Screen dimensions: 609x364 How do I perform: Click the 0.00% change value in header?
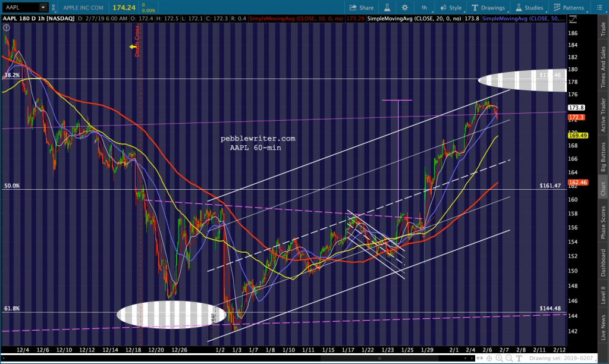(148, 11)
